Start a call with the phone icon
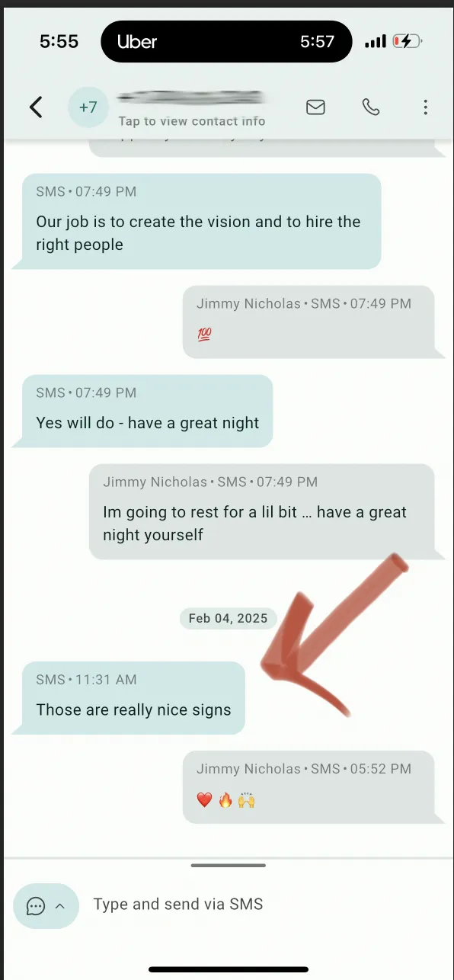This screenshot has width=454, height=980. [371, 107]
